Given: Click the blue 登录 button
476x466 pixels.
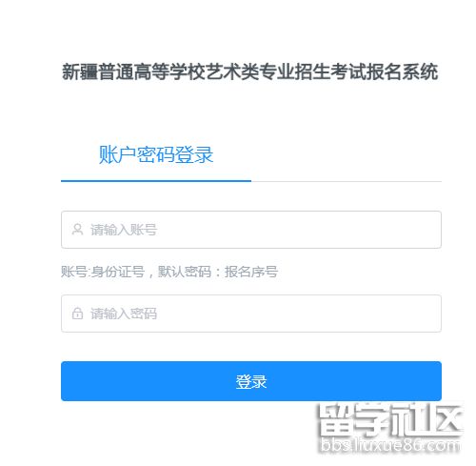Looking at the screenshot, I should (251, 381).
